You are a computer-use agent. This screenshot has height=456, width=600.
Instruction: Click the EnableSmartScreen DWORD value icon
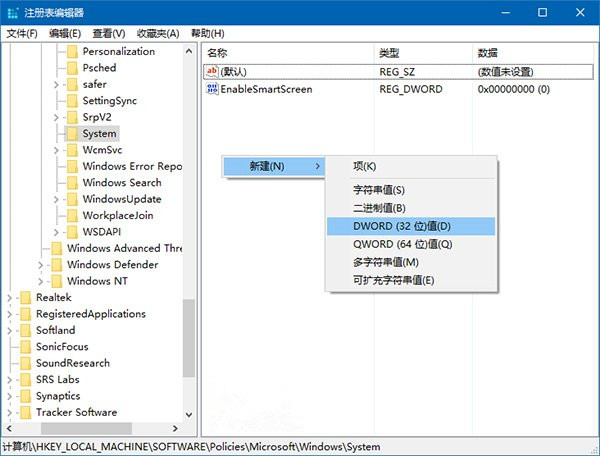coord(211,89)
